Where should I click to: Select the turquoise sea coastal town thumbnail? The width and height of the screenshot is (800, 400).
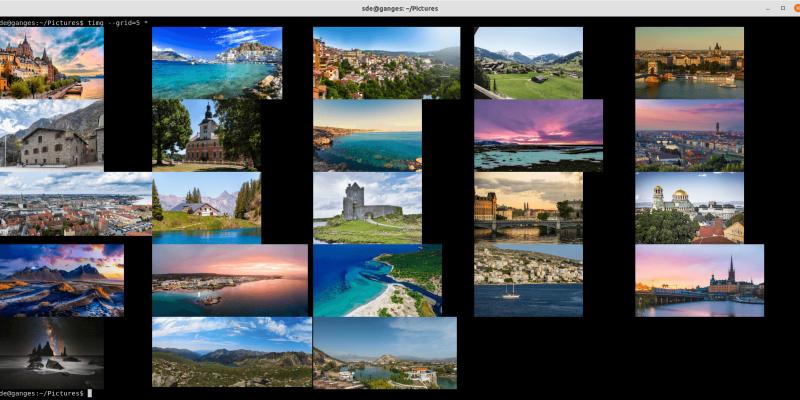[217, 63]
